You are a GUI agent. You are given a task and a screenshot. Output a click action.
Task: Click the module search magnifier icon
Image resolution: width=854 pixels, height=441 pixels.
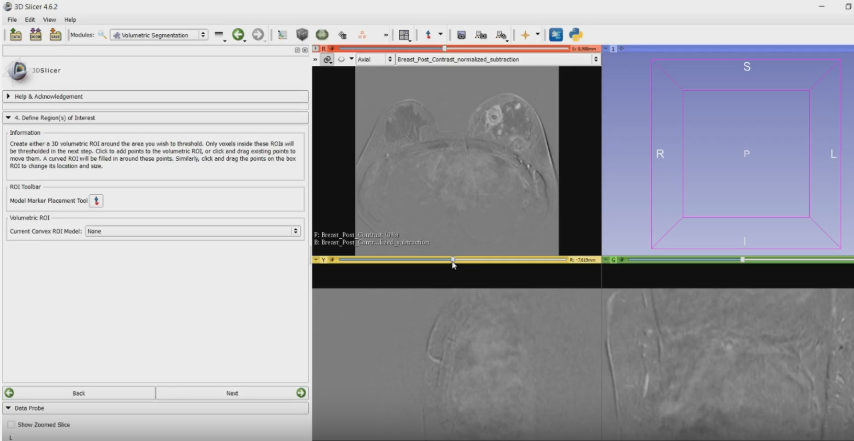pos(102,34)
